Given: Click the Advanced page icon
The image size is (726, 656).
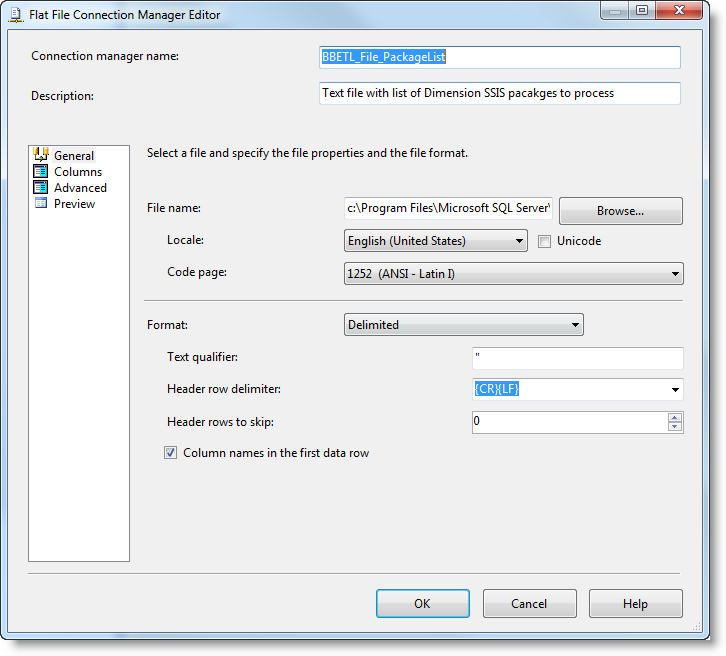Looking at the screenshot, I should [41, 187].
